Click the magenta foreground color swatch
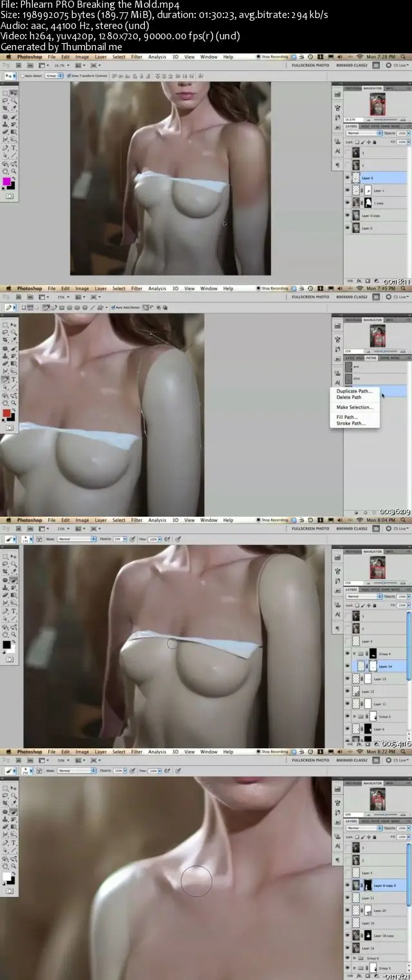The image size is (412, 980). coord(7,182)
